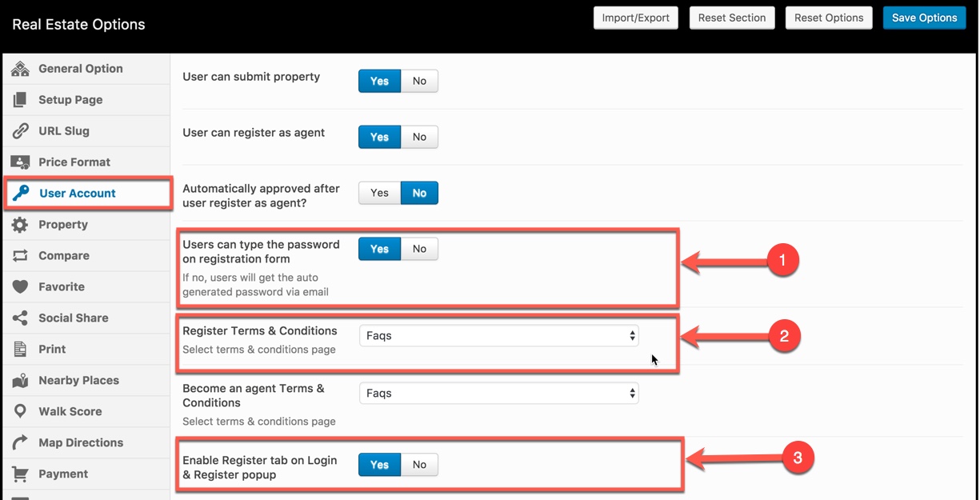Click the Property gear icon
Viewport: 980px width, 500px height.
click(x=20, y=225)
